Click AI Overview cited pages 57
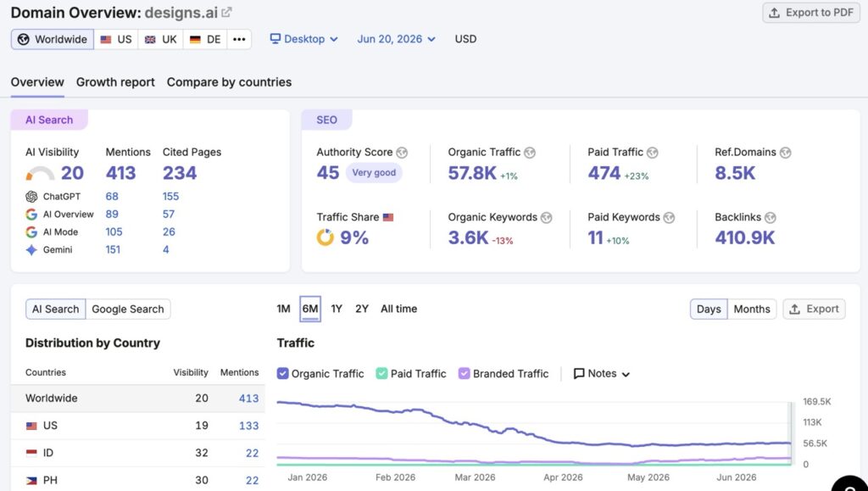 (169, 215)
